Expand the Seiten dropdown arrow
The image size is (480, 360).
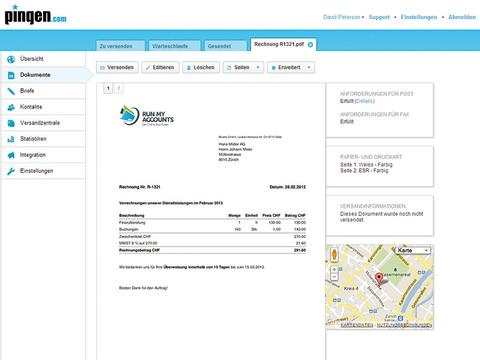click(258, 68)
